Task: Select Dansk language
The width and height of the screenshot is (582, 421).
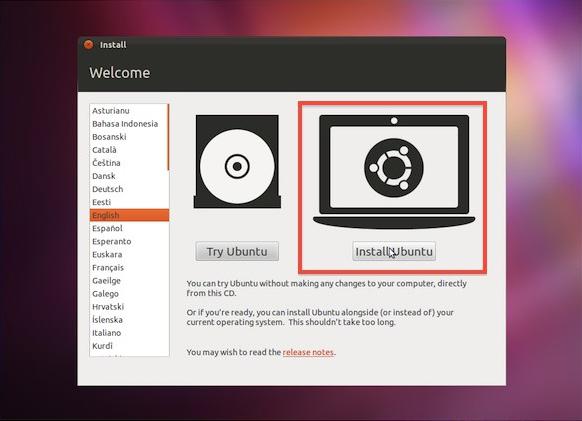Action: coord(129,176)
